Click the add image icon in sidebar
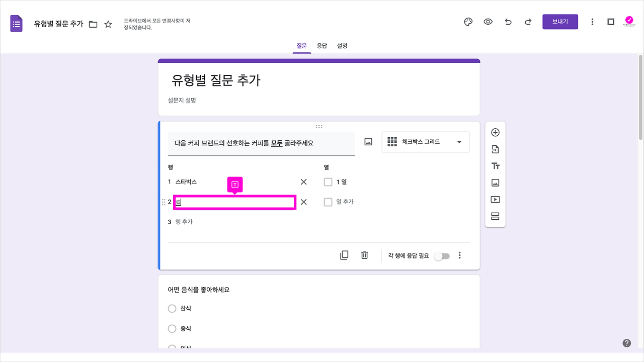 point(495,182)
